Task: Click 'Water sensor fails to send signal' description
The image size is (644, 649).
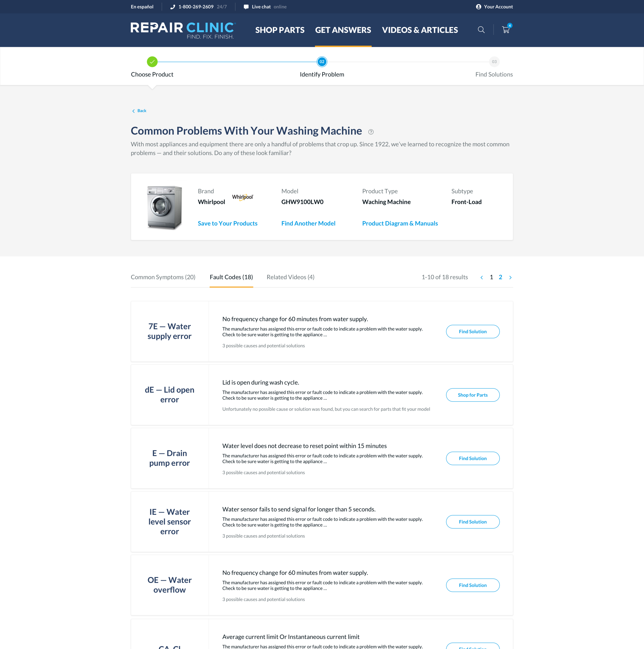Action: tap(299, 510)
